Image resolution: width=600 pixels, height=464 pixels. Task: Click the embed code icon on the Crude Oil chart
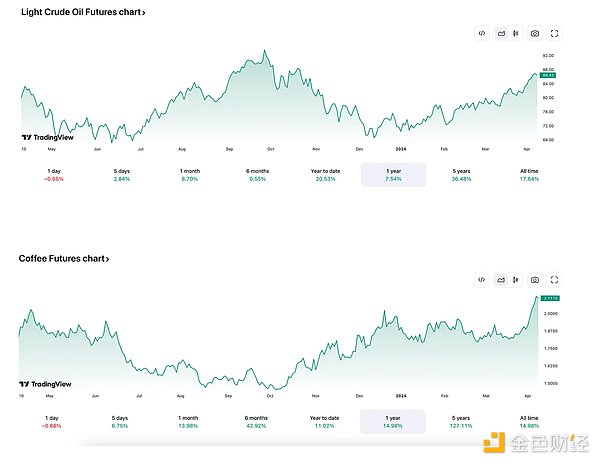point(482,33)
